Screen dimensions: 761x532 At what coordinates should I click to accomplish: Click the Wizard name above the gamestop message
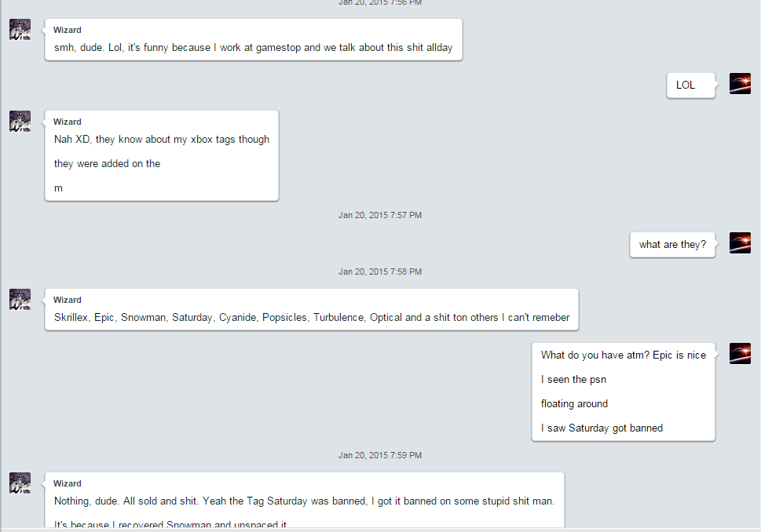pos(67,30)
